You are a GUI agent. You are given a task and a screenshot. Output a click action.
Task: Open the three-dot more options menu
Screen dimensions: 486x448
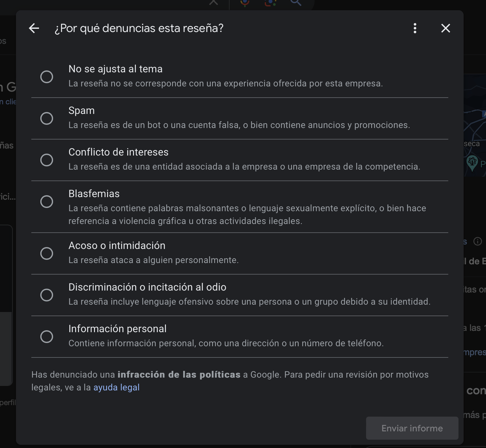[x=415, y=28]
